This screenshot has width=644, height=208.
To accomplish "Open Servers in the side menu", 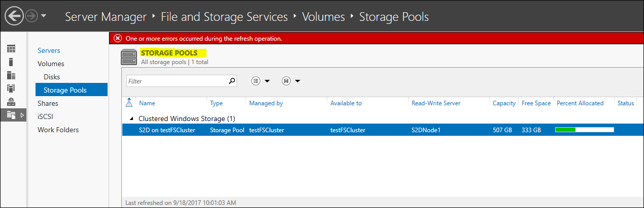I will click(x=49, y=50).
